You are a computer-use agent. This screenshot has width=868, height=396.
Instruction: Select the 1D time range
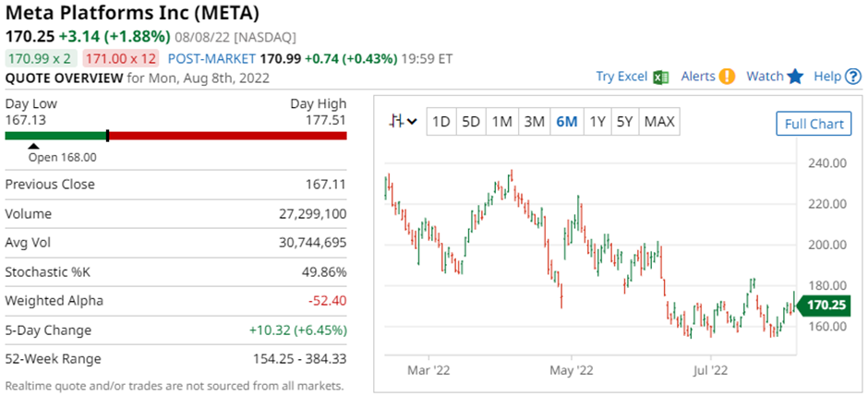pos(441,122)
